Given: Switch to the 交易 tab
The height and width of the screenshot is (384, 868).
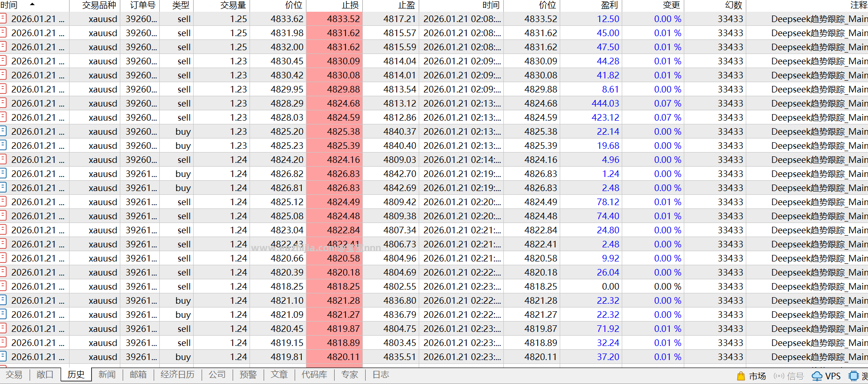Looking at the screenshot, I should [14, 375].
